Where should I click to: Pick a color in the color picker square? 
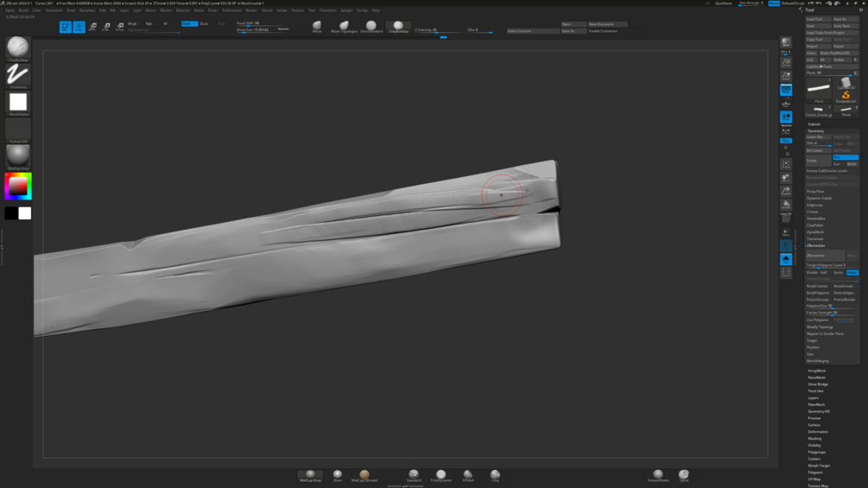coord(17,187)
